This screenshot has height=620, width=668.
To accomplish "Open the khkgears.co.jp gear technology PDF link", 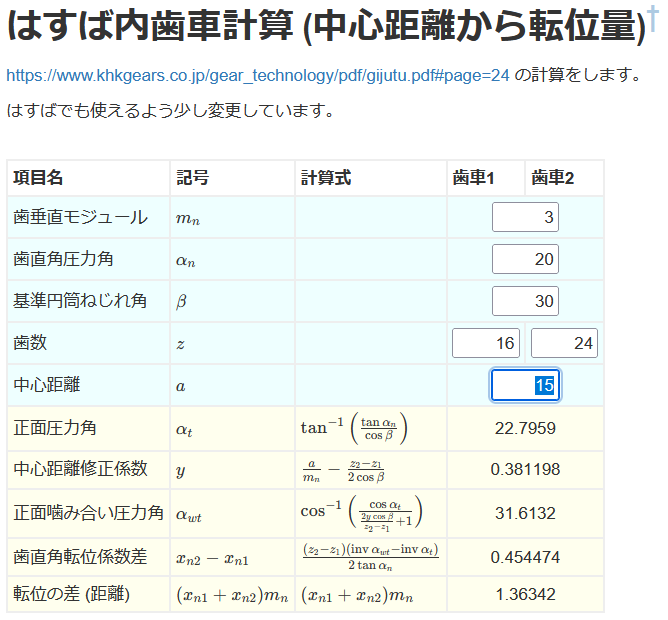I will click(x=258, y=75).
